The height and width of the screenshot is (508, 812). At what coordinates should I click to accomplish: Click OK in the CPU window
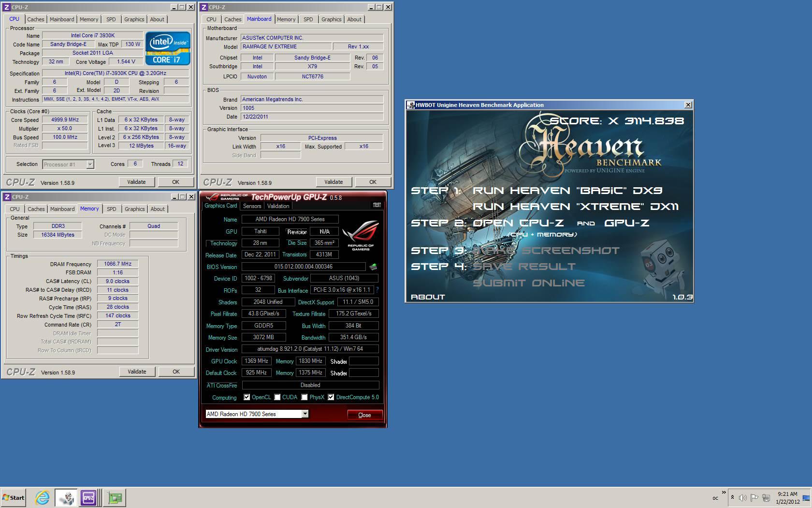point(175,182)
